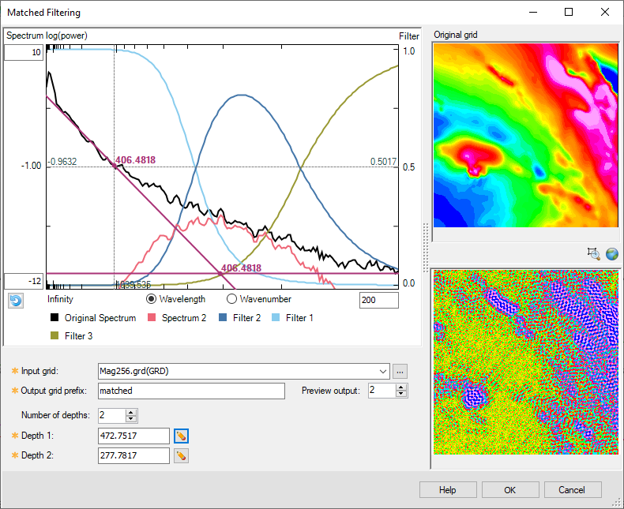The height and width of the screenshot is (509, 624).
Task: Click the Original Spectrum black legend swatch
Action: (55, 318)
